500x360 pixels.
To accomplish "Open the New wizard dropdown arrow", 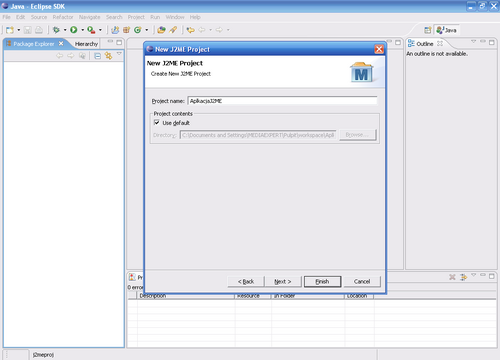I will tap(19, 30).
